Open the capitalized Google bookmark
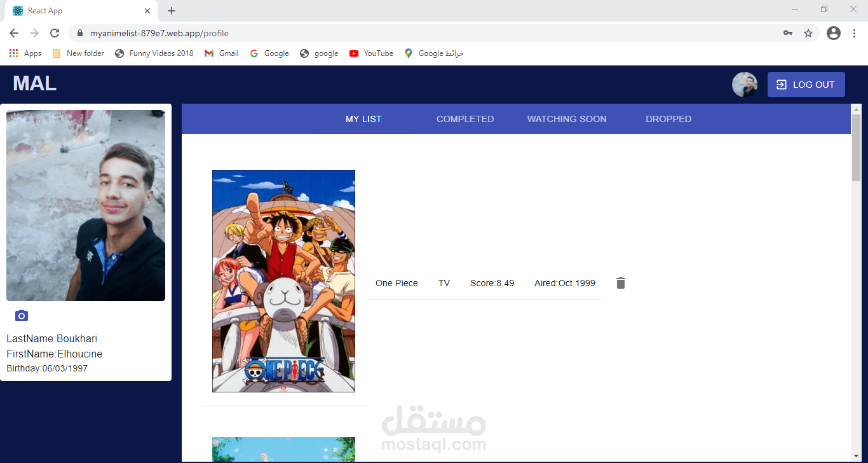 click(x=269, y=53)
